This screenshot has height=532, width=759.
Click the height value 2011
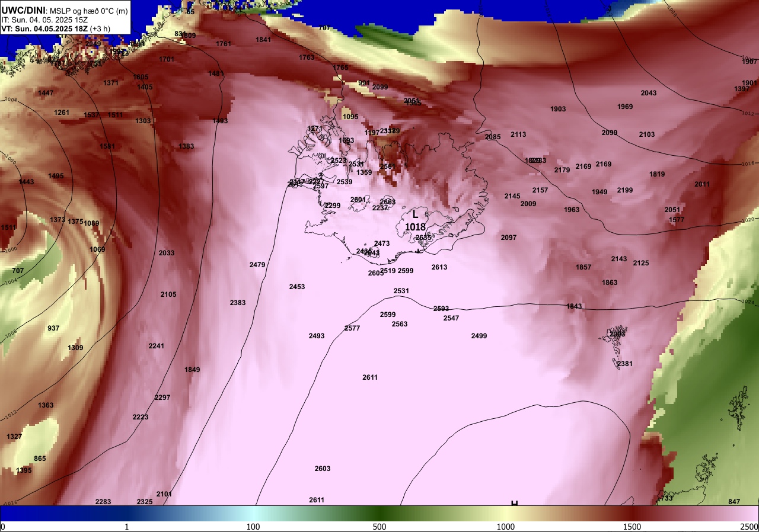click(702, 184)
